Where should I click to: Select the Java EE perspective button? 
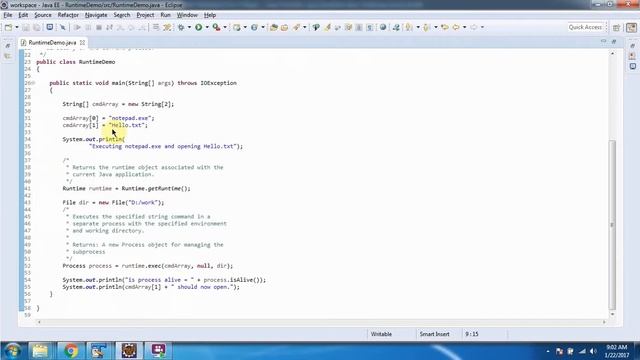[x=631, y=27]
